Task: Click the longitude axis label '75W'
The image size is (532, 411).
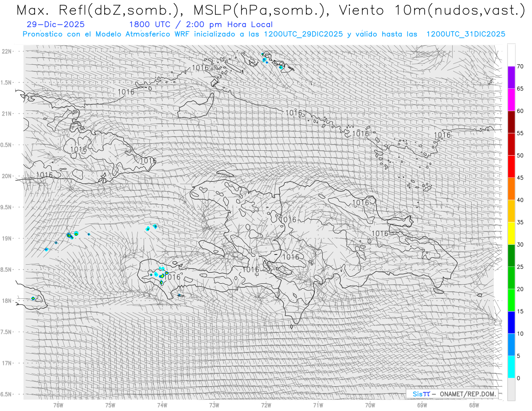Action: [110, 405]
